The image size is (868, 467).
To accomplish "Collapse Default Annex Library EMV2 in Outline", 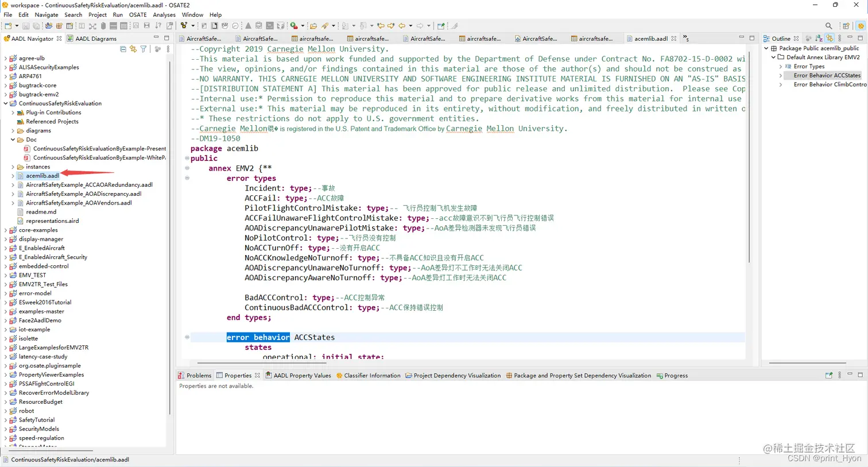I will coord(773,57).
